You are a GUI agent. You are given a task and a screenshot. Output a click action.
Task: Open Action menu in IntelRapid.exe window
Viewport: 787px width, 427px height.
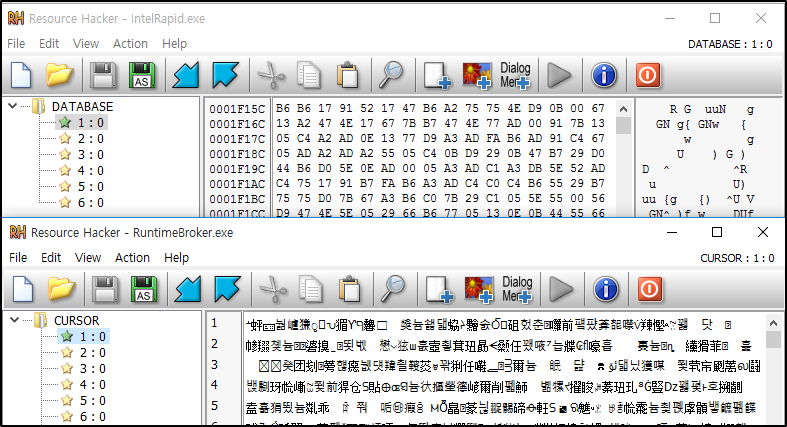click(x=130, y=44)
